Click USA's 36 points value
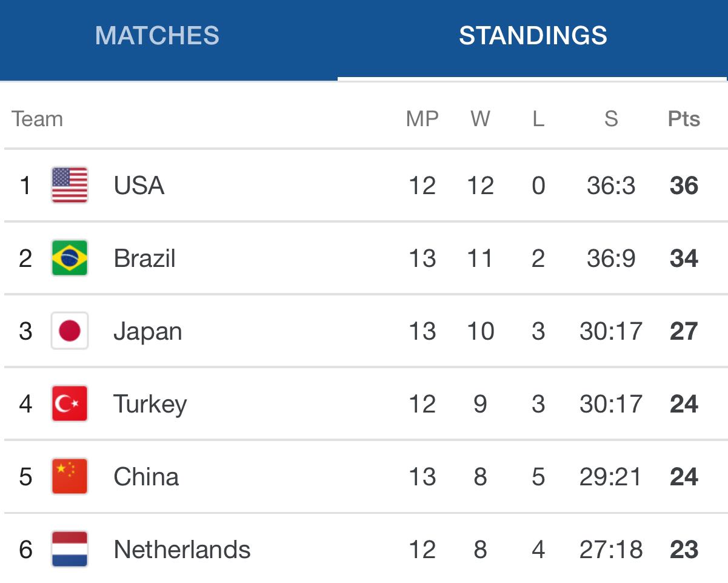This screenshot has width=728, height=583. (684, 186)
